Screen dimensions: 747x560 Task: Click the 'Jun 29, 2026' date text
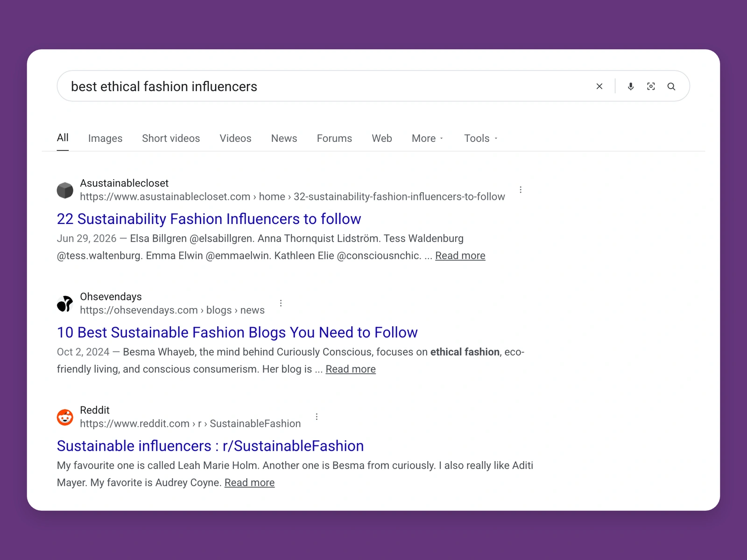point(87,238)
